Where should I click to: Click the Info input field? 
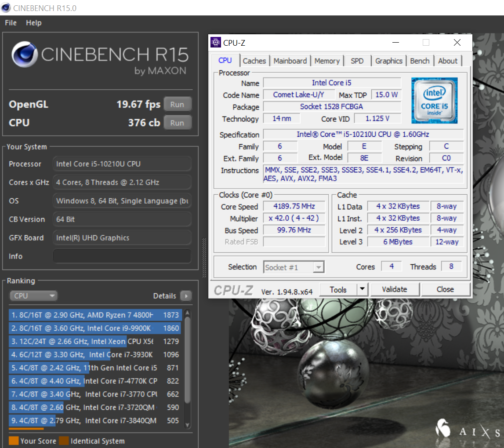122,256
